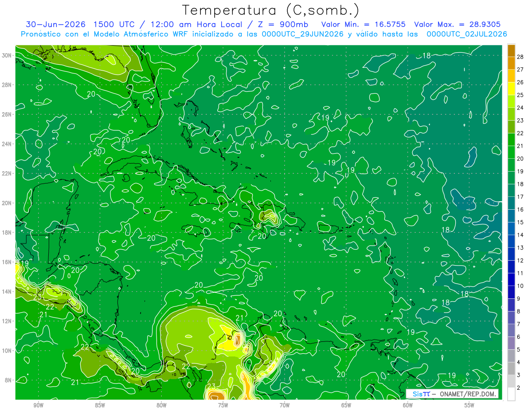Click the "70W" longitude axis label
This screenshot has width=532, height=411.
(285, 405)
